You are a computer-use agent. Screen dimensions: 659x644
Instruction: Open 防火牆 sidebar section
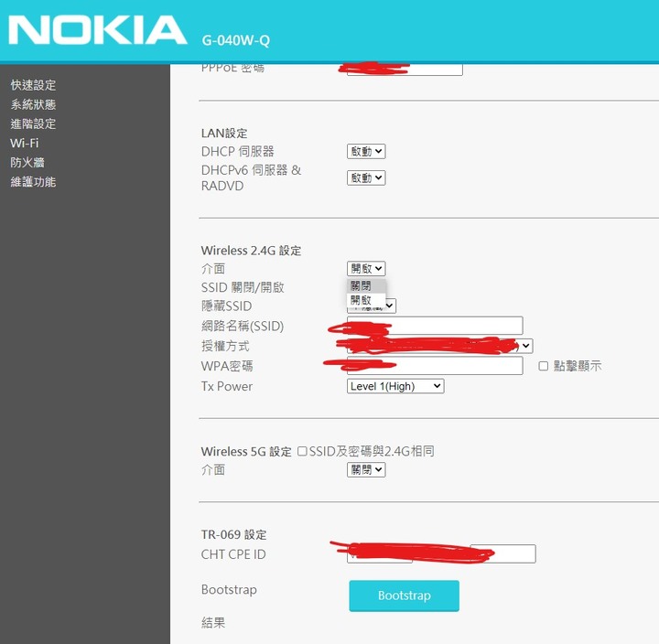pos(27,163)
